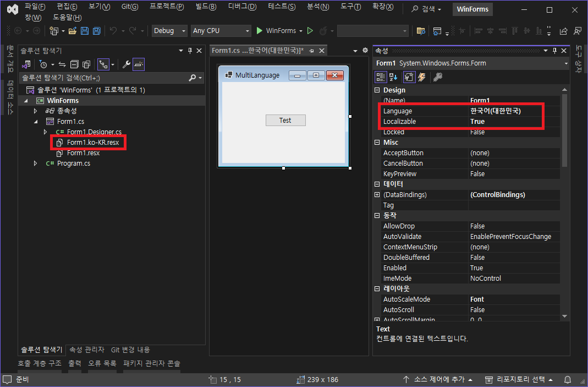This screenshot has height=387, width=588.
Task: Select Form1.resx in Solution Explorer
Action: click(x=83, y=153)
